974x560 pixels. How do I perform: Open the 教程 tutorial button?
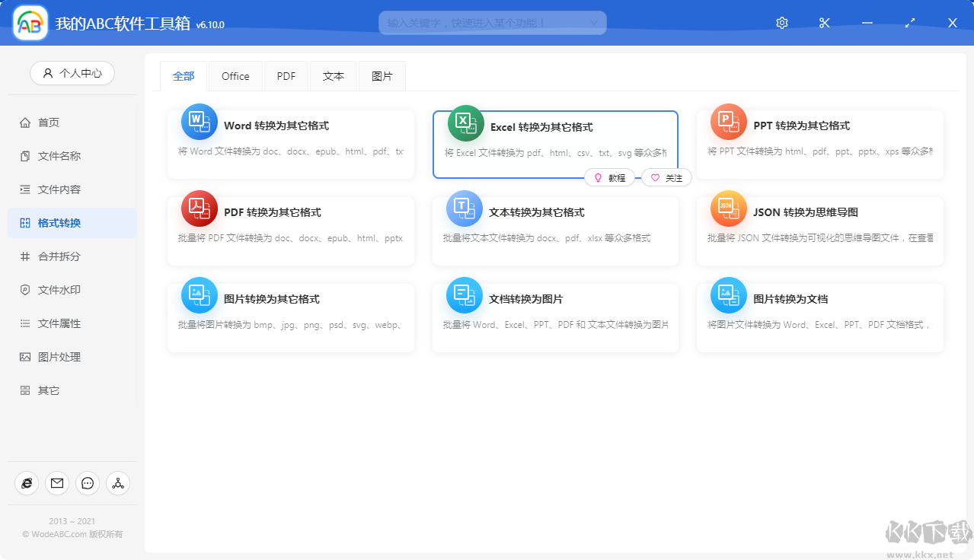[x=610, y=177]
